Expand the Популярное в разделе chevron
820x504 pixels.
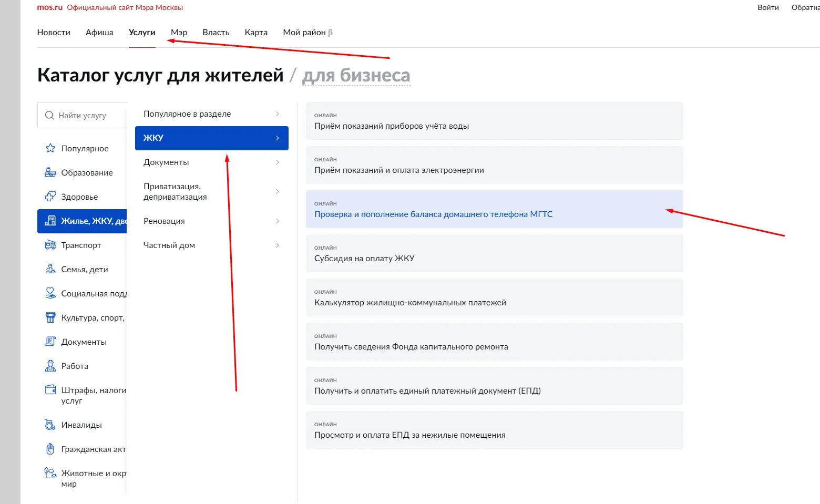pyautogui.click(x=278, y=114)
